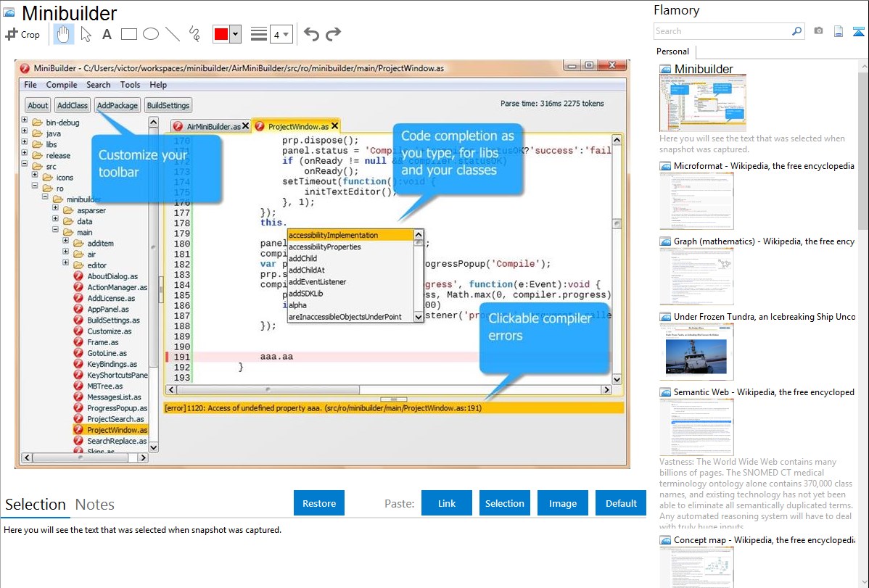This screenshot has height=588, width=869.
Task: Click the camera capture icon
Action: point(818,31)
